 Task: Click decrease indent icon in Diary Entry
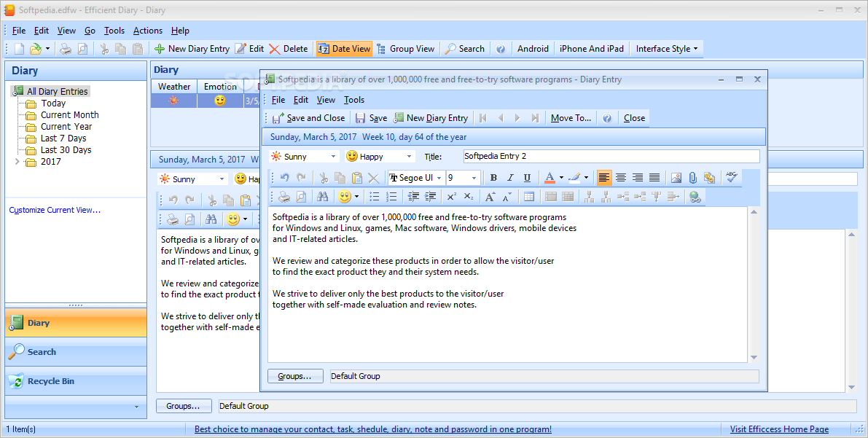pyautogui.click(x=413, y=197)
